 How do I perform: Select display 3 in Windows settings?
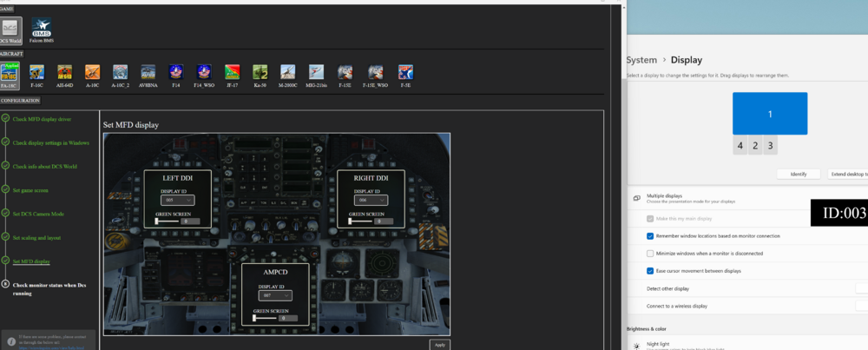pos(770,146)
